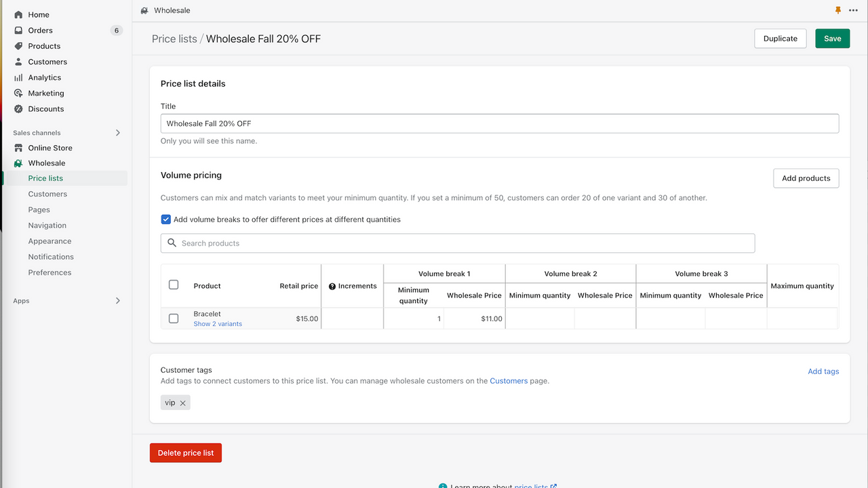Click the Analytics bar chart icon
Viewport: 868px width, 488px height.
[x=18, y=77]
